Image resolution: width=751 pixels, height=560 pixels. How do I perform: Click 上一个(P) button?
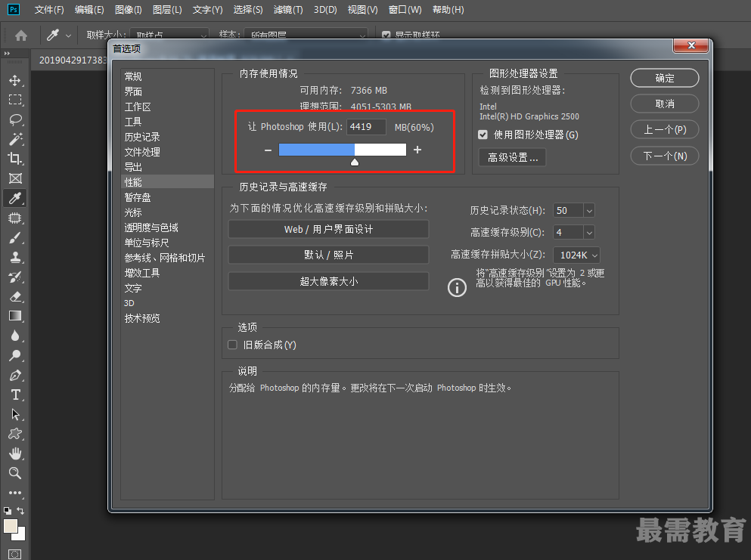point(664,130)
